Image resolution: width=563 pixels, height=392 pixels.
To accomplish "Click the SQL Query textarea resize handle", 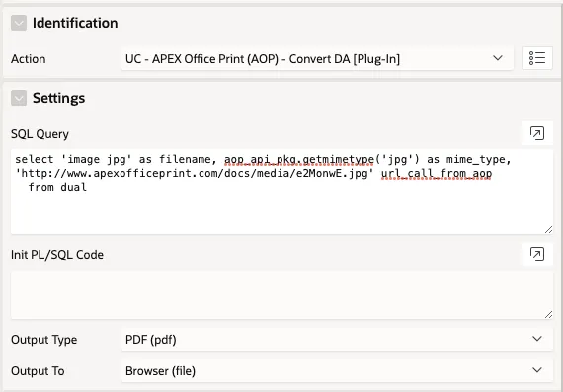I will 548,230.
